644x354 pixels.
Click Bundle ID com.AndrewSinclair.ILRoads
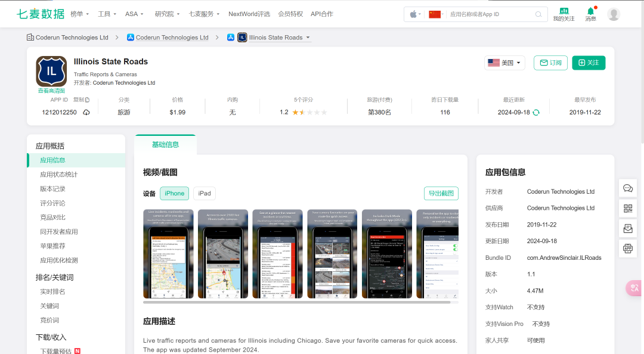564,258
